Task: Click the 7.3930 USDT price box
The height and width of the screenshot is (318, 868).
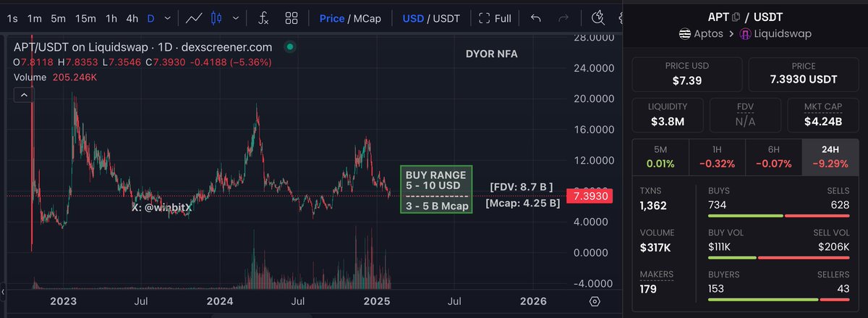Action: 803,74
